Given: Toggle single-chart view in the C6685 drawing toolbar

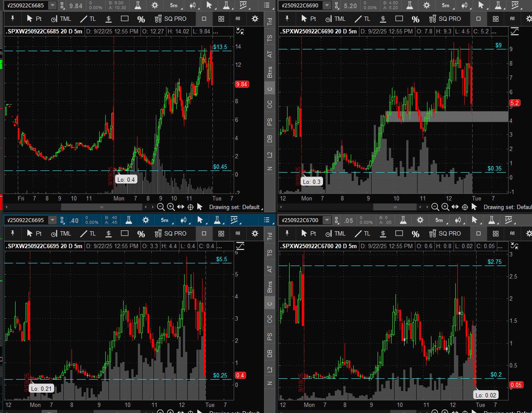Looking at the screenshot, I should click(204, 19).
